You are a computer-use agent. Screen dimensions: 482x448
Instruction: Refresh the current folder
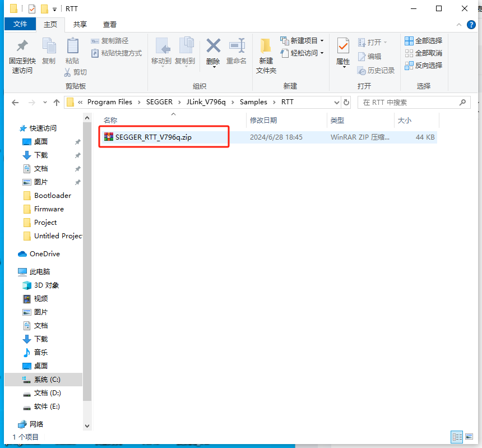346,103
